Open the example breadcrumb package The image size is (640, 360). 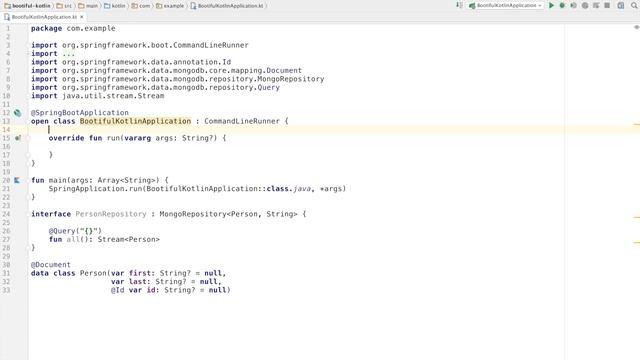[x=170, y=6]
